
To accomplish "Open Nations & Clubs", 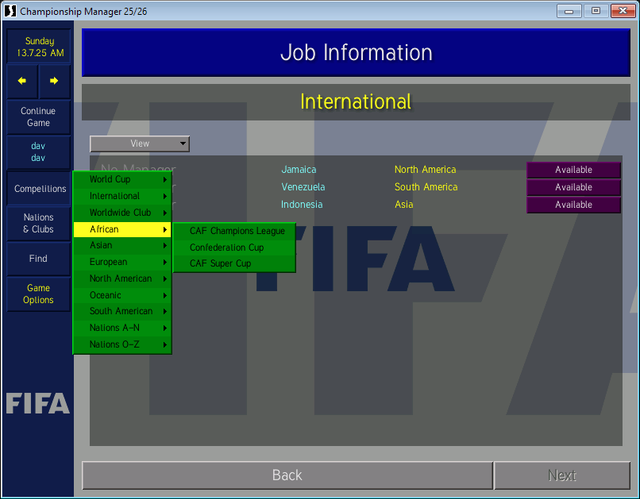I will point(38,223).
